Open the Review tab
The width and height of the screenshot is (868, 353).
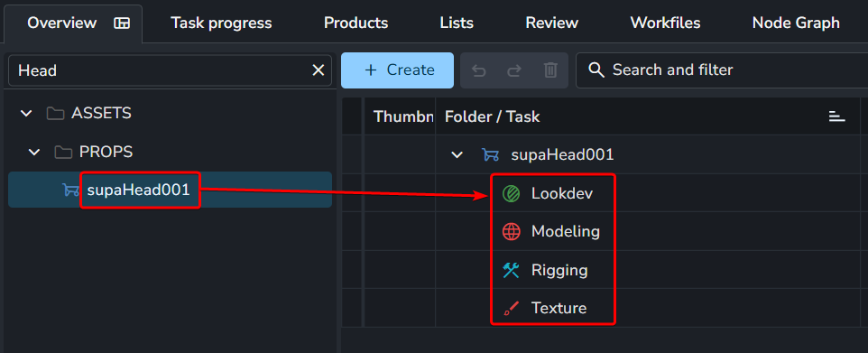(552, 23)
